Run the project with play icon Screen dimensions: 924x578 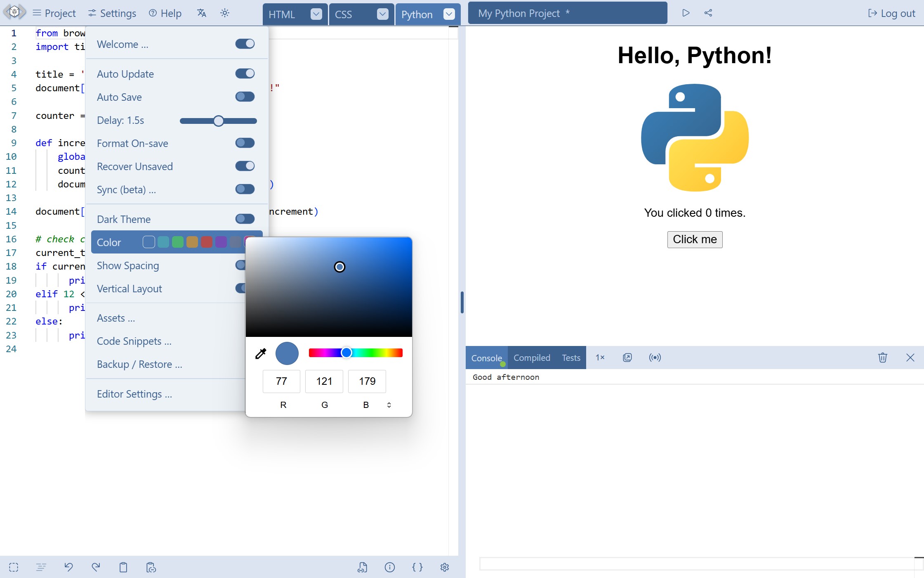tap(686, 13)
